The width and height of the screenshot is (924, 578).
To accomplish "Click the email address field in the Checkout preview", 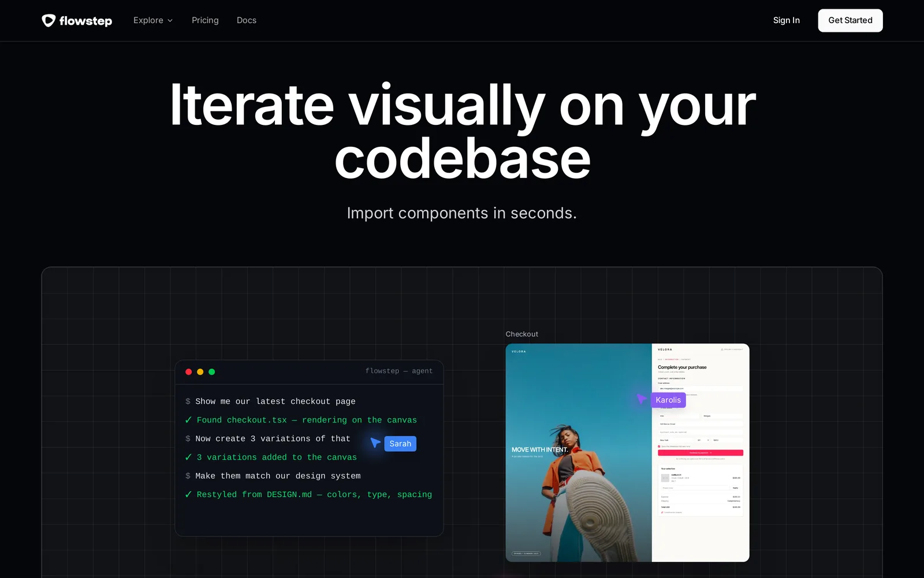I will point(701,388).
